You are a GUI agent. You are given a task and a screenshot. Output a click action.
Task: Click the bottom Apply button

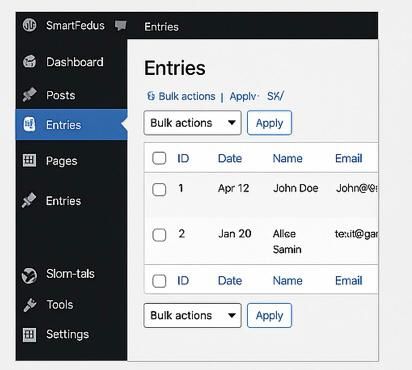tap(269, 315)
